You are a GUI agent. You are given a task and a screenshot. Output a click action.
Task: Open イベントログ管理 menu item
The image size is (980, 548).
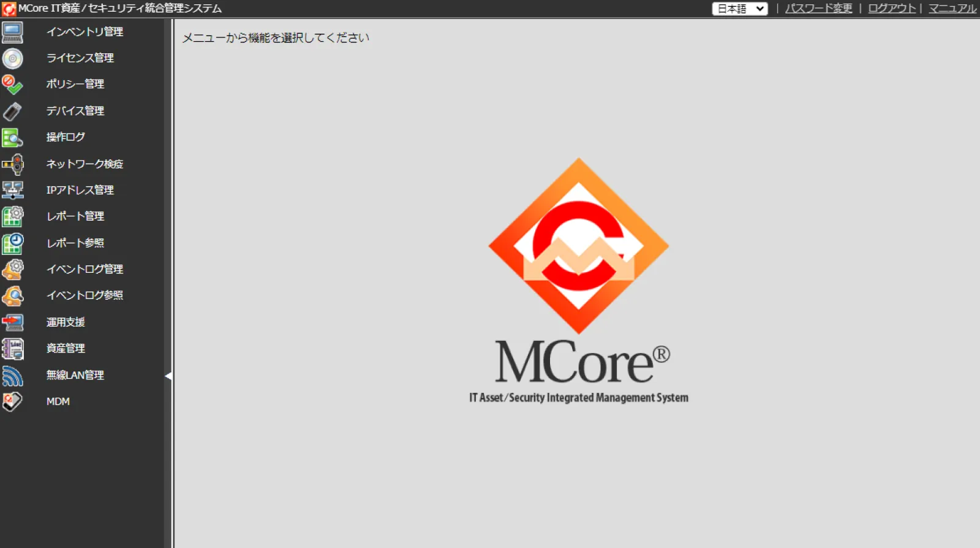(85, 269)
